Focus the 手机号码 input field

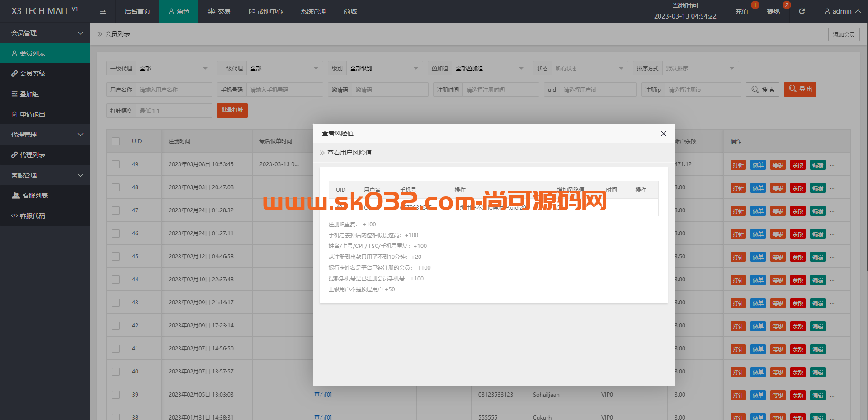(285, 89)
